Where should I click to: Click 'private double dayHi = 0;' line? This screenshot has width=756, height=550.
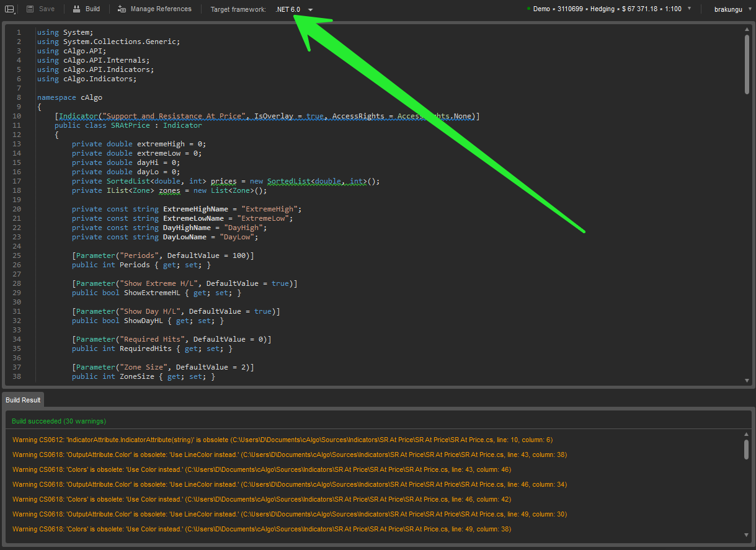[126, 162]
